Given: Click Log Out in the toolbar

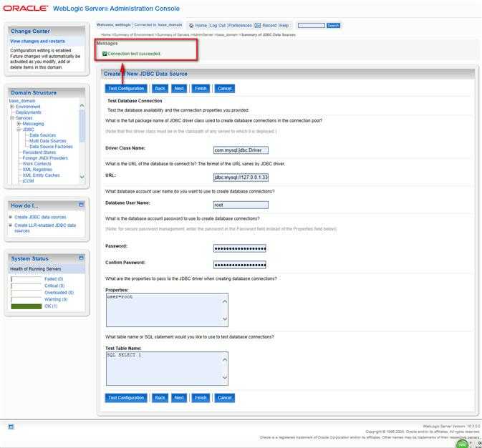Looking at the screenshot, I should coord(218,26).
